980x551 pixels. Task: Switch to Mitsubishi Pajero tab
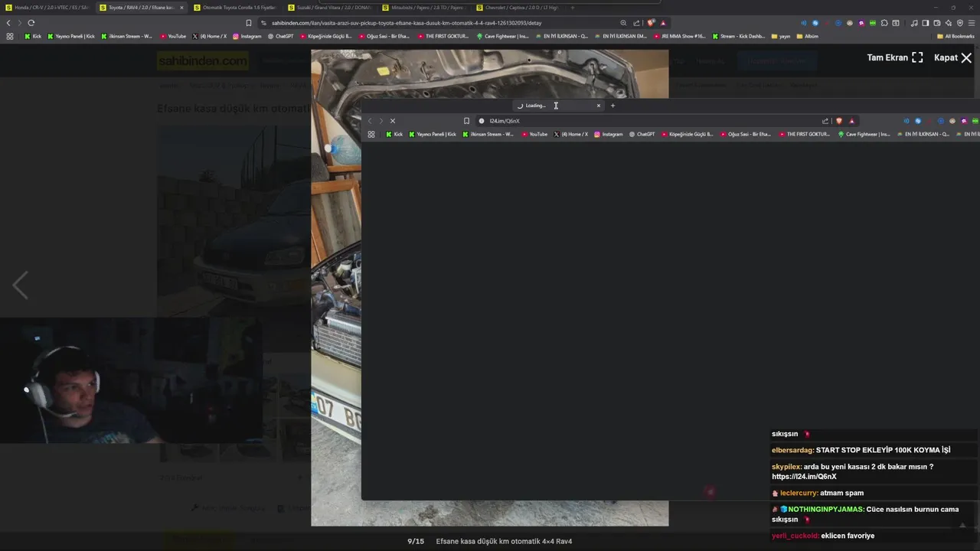pyautogui.click(x=423, y=8)
